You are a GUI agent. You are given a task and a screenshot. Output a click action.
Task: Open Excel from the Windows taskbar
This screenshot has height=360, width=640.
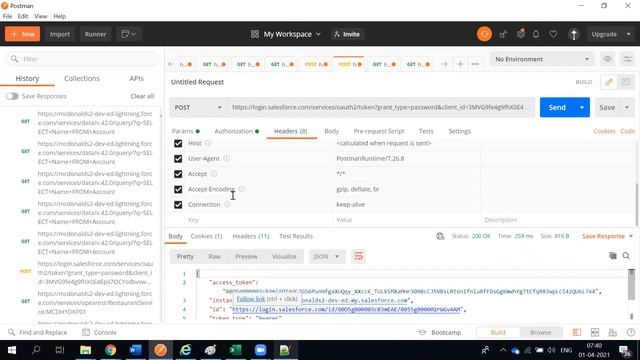point(236,350)
